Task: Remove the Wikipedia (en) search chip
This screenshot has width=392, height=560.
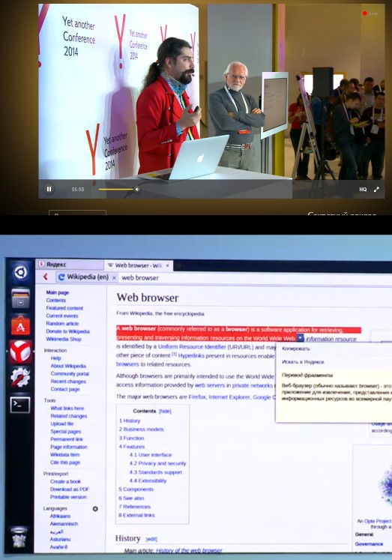Action: point(114,277)
